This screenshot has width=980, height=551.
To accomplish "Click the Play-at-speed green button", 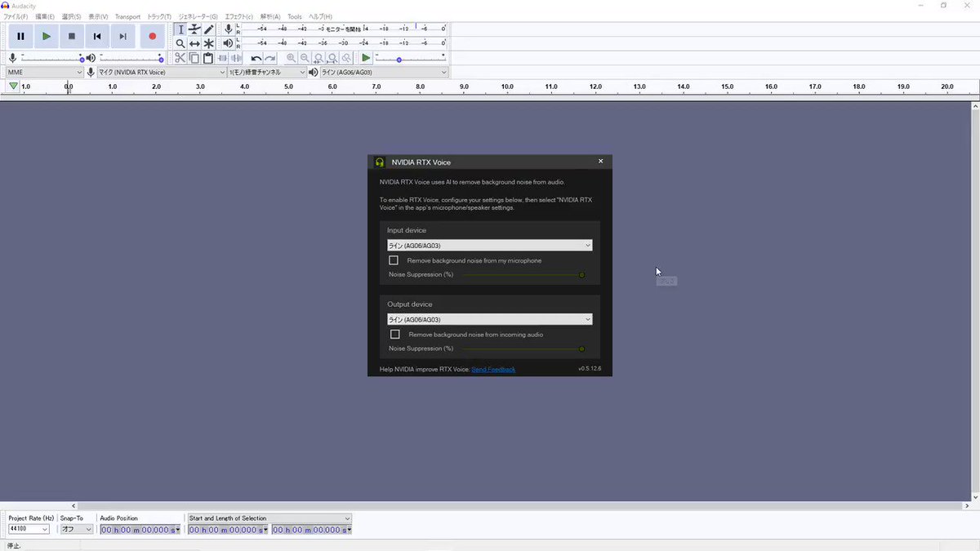I will pos(366,58).
